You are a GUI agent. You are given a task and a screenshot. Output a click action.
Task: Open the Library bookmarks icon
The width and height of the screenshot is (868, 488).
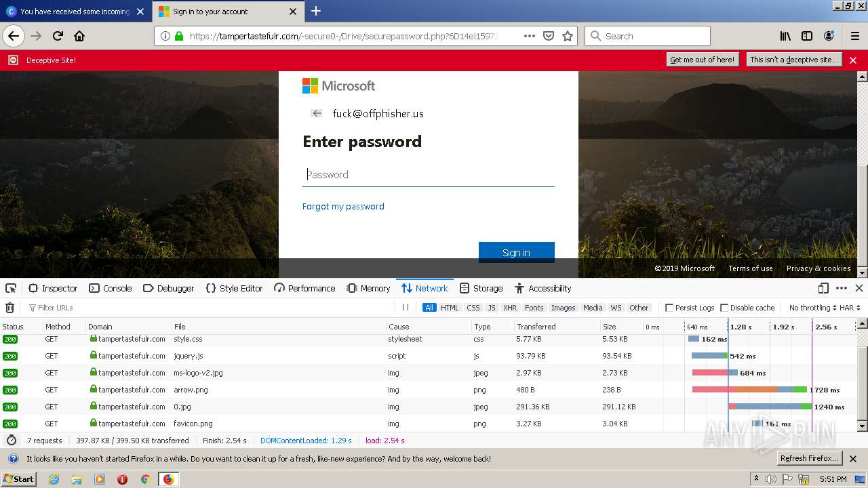785,36
